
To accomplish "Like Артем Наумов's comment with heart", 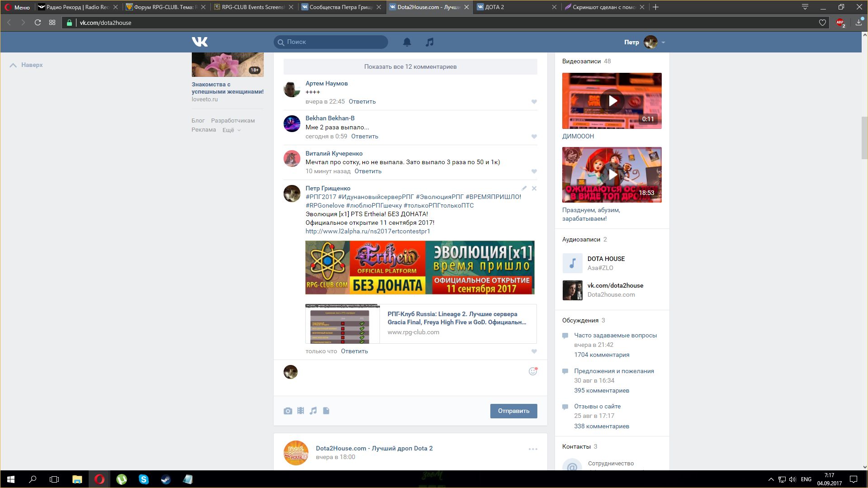I will point(534,102).
